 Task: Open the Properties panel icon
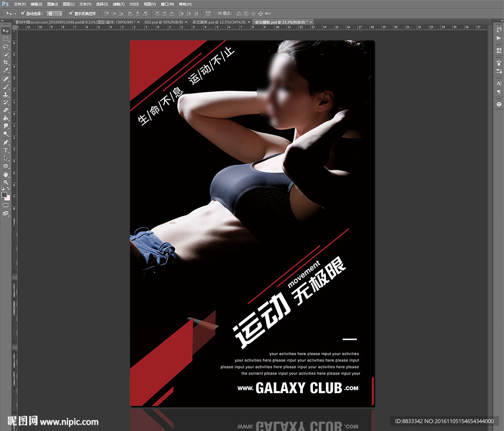pos(499,50)
